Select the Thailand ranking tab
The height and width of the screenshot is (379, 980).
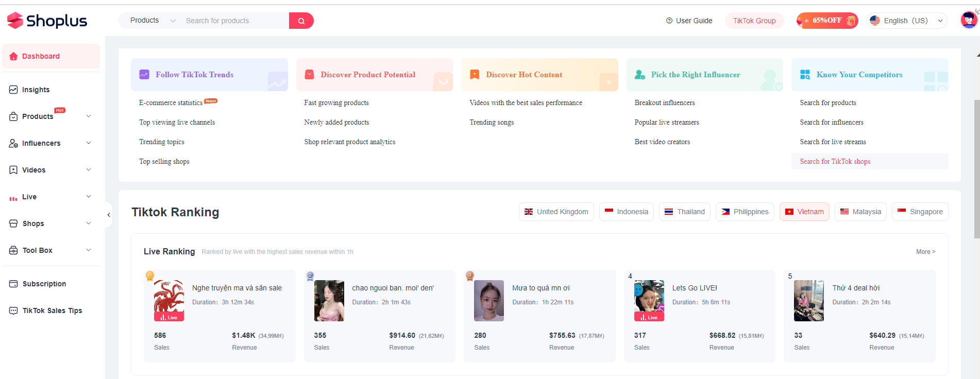point(685,212)
